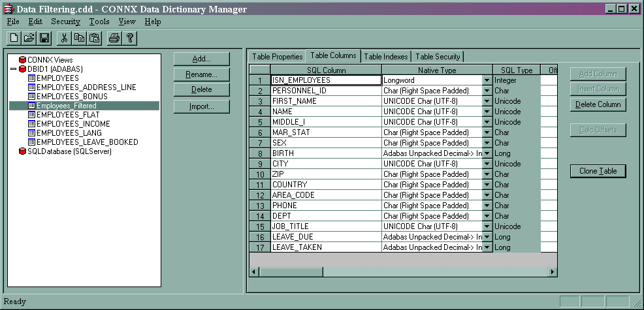Select the Table Columns tab
The width and height of the screenshot is (644, 310).
(333, 55)
